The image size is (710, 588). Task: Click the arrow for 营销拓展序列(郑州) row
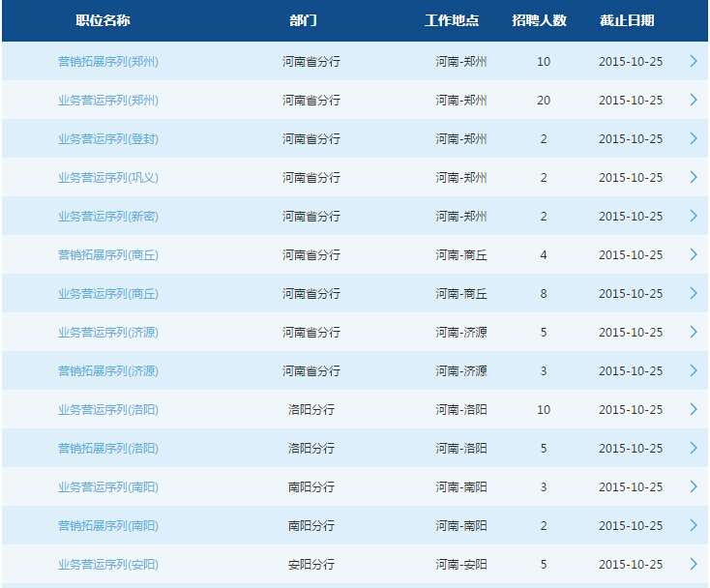click(x=693, y=61)
